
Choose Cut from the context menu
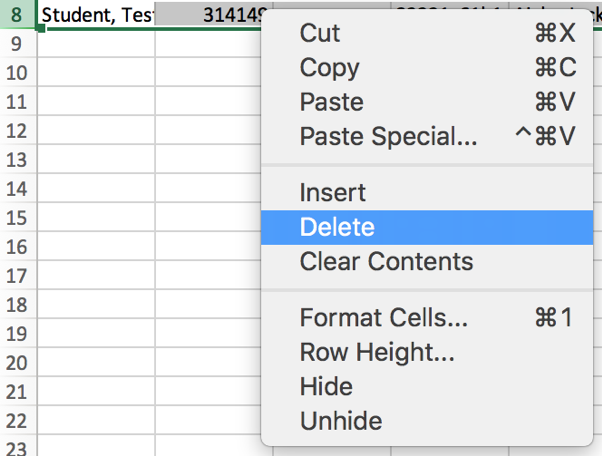click(x=320, y=33)
